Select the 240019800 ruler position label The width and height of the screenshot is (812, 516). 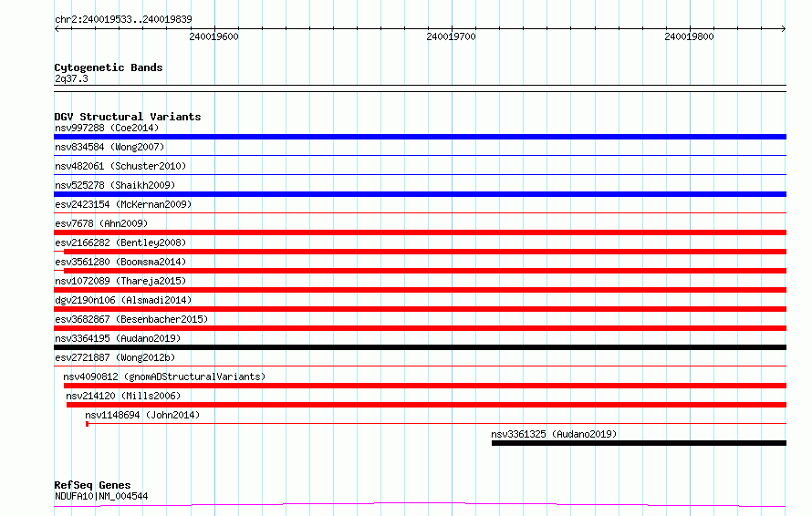tap(689, 36)
